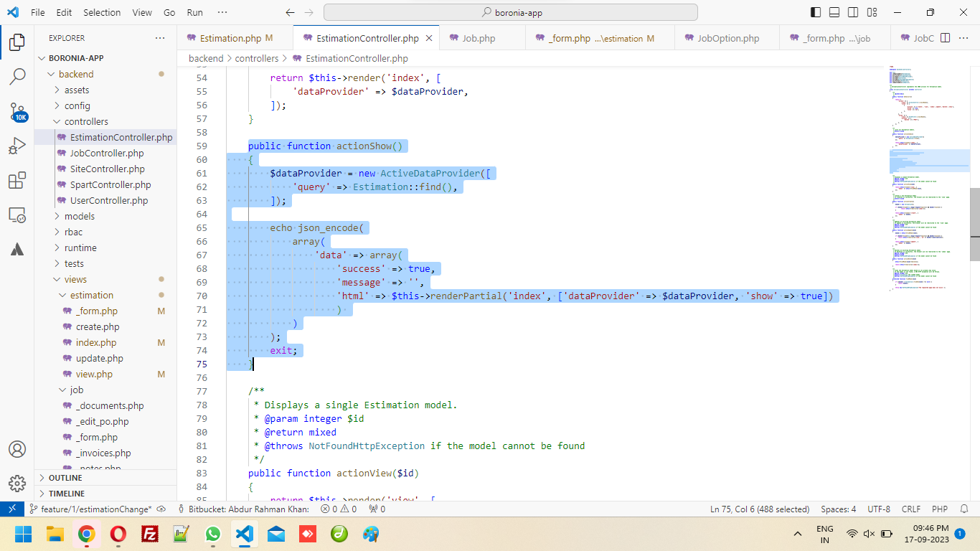The image size is (980, 551).
Task: Open the Manage gear settings menu
Action: (17, 484)
